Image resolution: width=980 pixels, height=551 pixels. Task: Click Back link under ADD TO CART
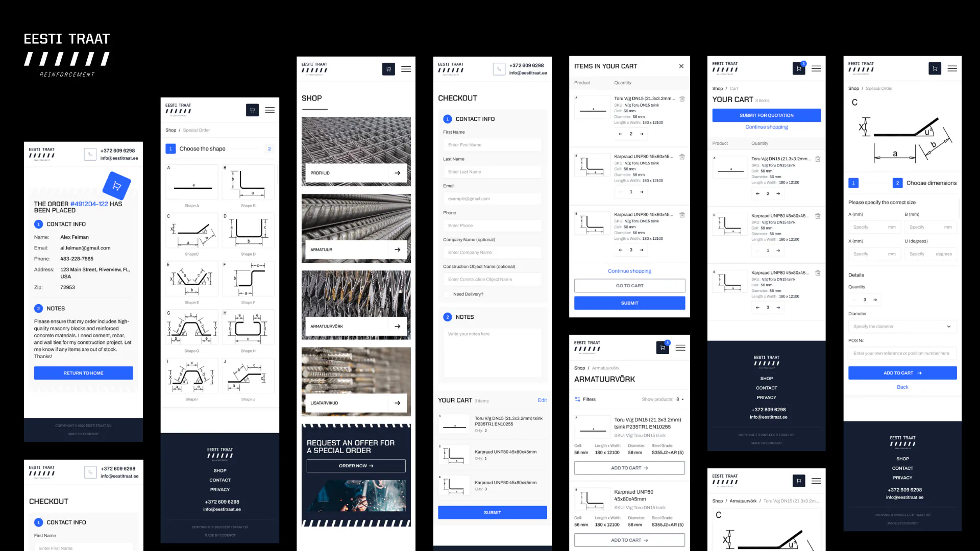[902, 387]
